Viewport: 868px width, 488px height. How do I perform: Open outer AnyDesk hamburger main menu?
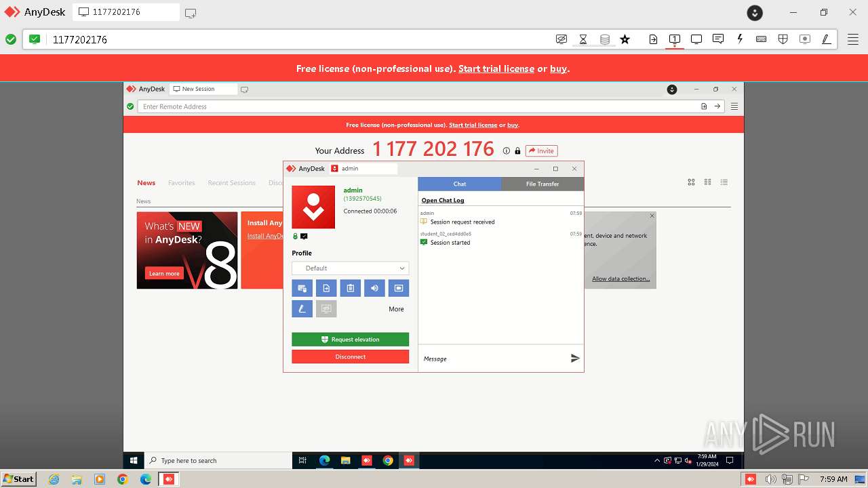[853, 39]
